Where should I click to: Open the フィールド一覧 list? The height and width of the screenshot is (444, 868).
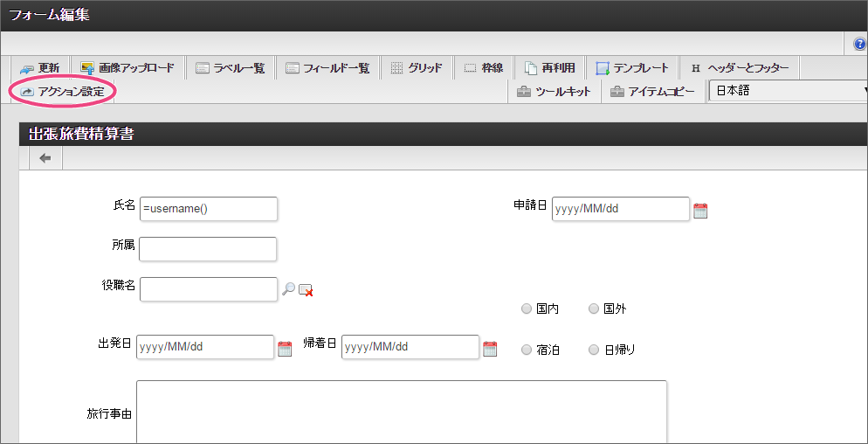[x=327, y=68]
